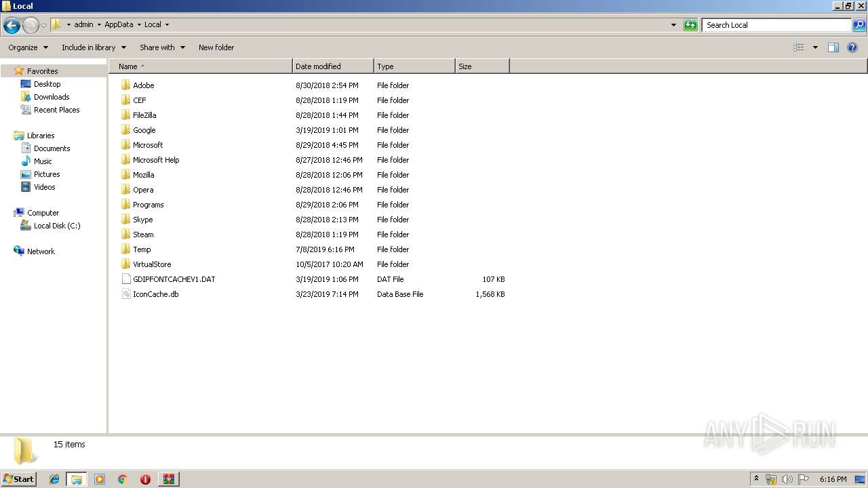Sort by the Type column header

(x=414, y=66)
